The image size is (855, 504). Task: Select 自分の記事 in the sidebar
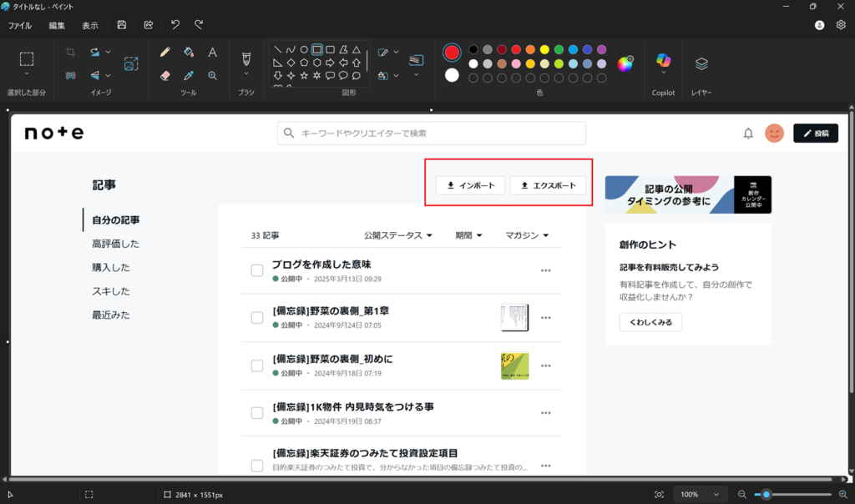point(115,220)
